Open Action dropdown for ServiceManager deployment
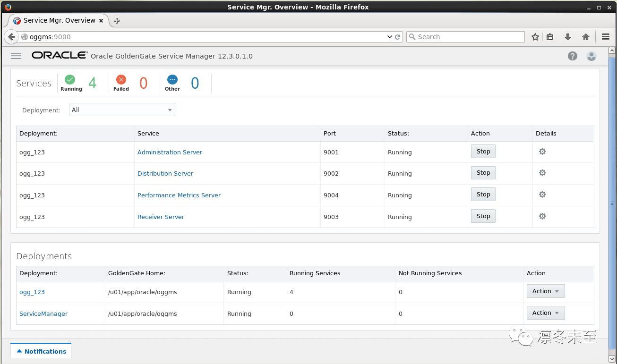Image resolution: width=617 pixels, height=364 pixels. [x=545, y=313]
